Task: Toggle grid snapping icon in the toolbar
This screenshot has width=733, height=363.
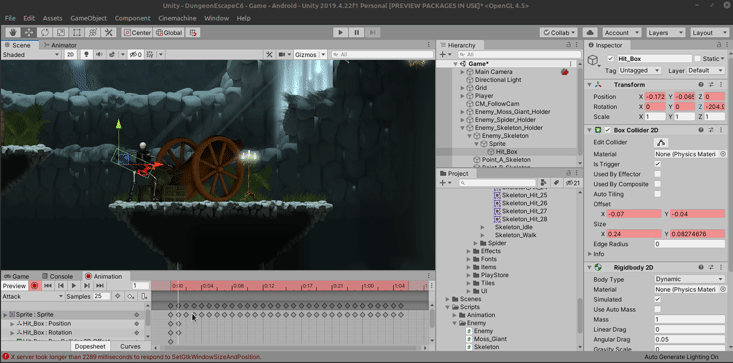Action: (x=193, y=32)
